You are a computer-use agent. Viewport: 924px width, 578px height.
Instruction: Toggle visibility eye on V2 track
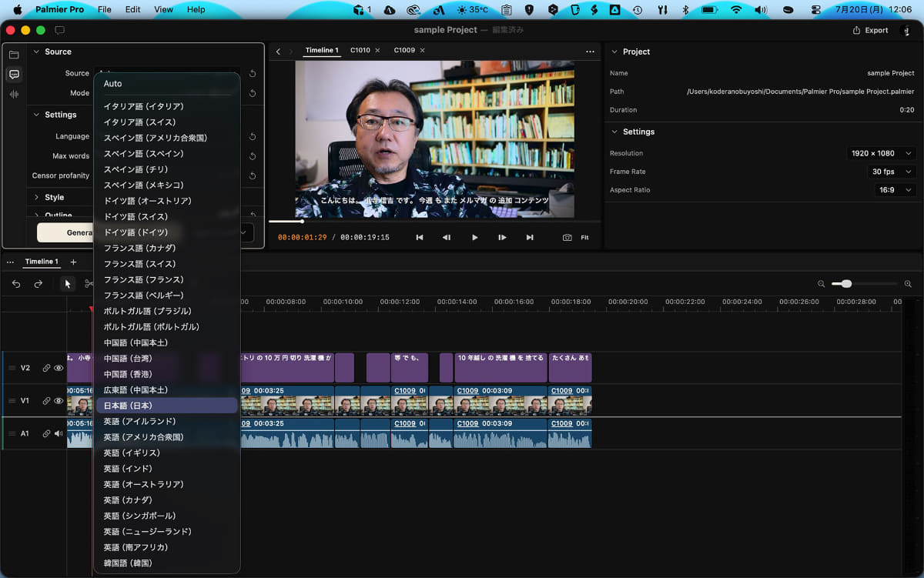[58, 369]
